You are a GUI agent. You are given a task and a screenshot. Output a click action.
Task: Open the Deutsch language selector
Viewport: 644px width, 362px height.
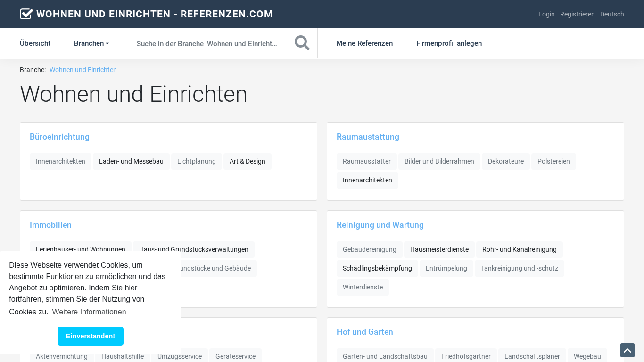[612, 14]
